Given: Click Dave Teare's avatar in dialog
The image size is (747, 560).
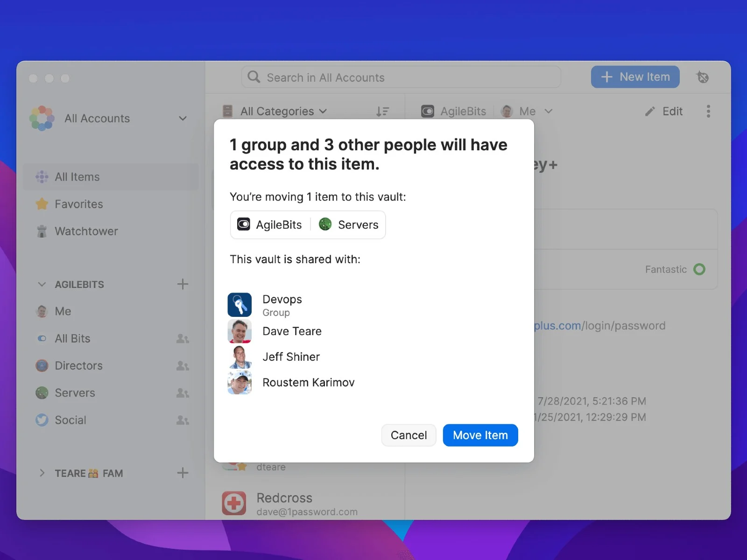Looking at the screenshot, I should tap(240, 331).
